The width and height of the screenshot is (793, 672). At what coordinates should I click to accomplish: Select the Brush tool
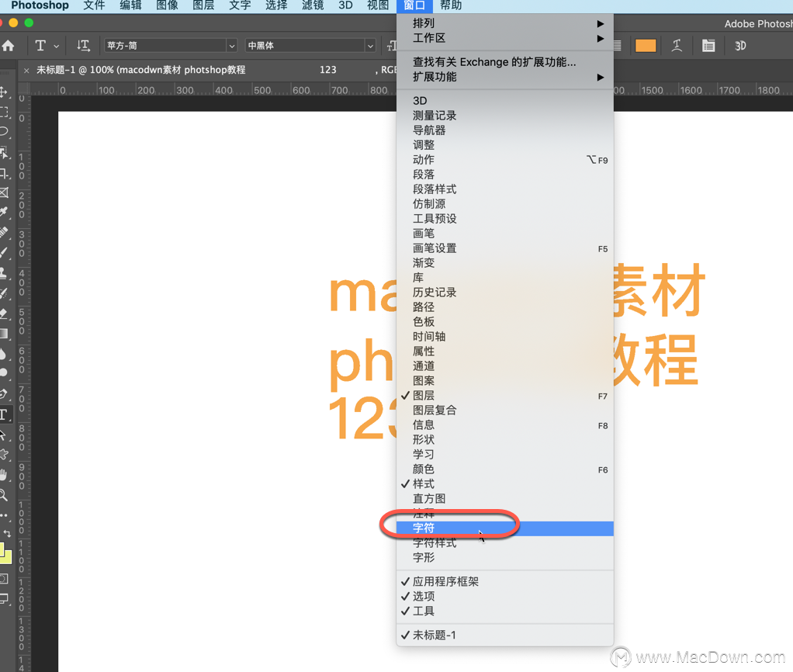click(x=4, y=253)
